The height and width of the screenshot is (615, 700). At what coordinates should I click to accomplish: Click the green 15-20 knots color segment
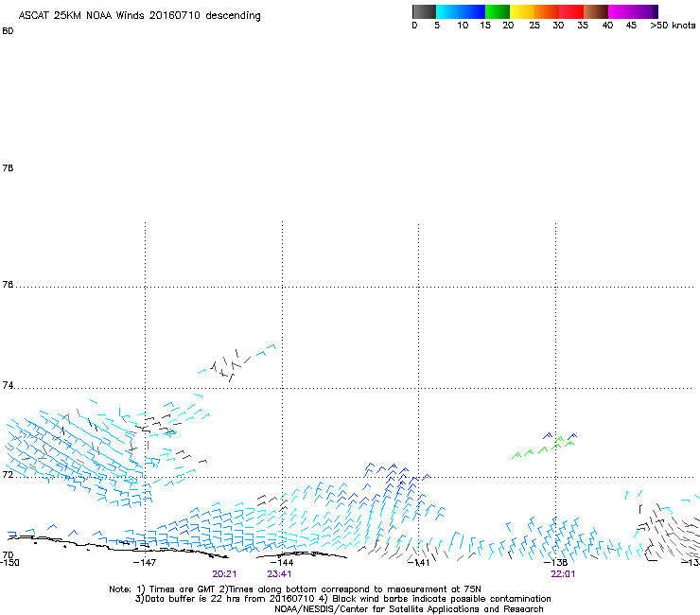pyautogui.click(x=498, y=11)
